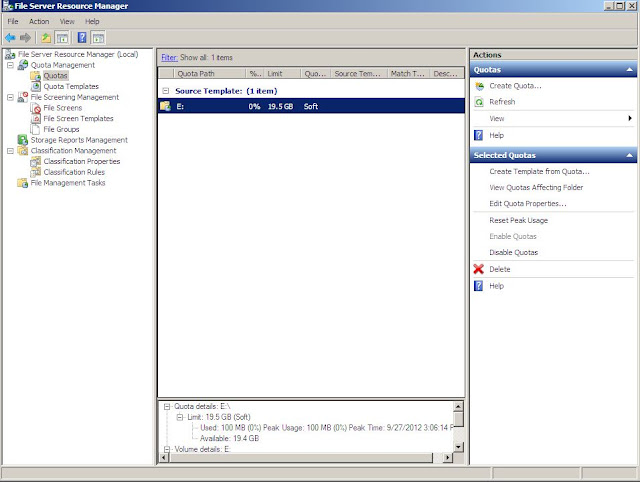Click details pane scroll up arrow
Screen dimensions: 640x482
(x=458, y=406)
